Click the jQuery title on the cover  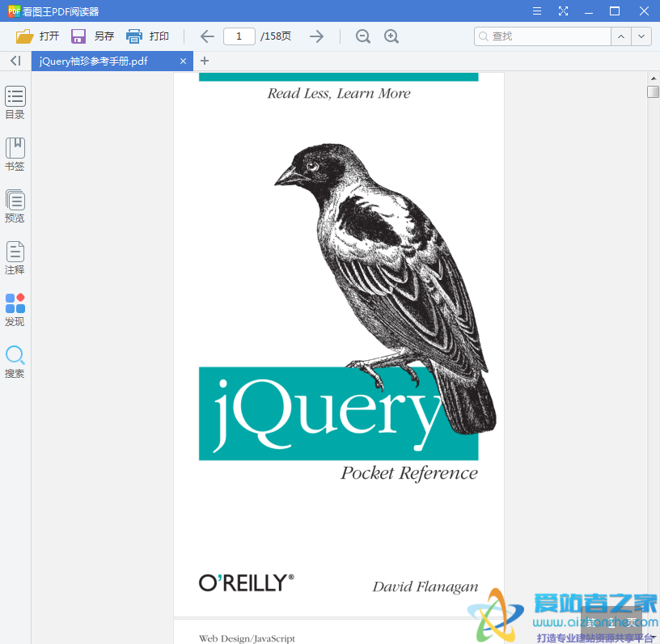point(328,414)
